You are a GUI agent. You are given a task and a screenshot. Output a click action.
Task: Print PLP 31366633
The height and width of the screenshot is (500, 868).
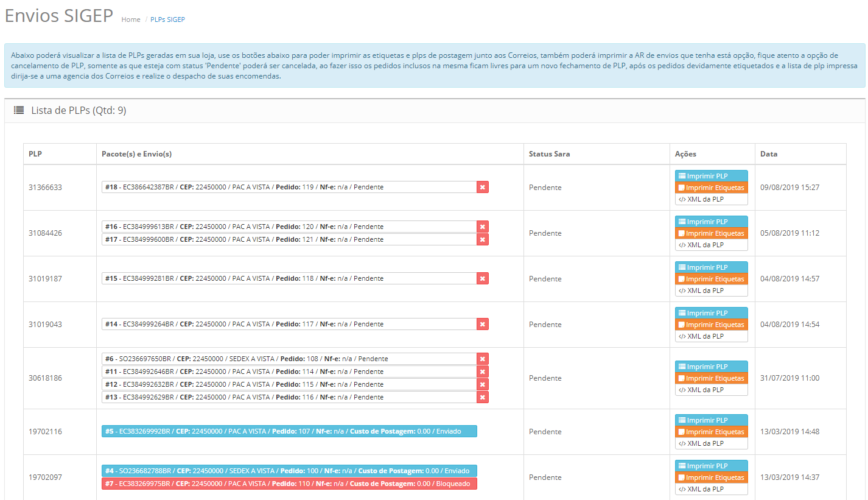pos(711,176)
